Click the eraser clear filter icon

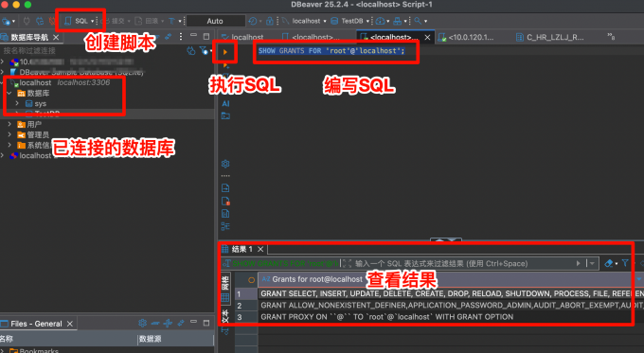609,263
